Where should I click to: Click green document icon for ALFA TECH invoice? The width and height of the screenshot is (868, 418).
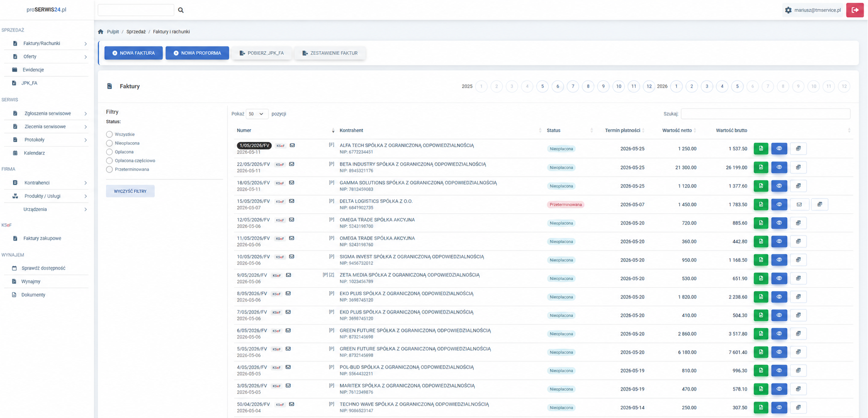(761, 148)
